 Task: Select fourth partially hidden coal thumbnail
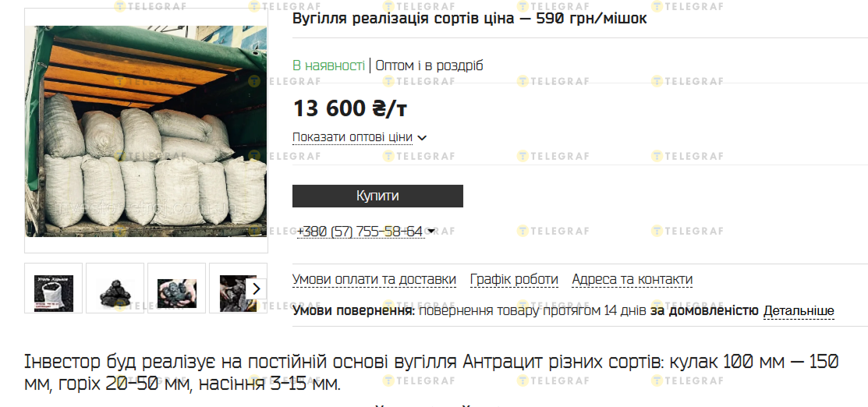click(228, 288)
